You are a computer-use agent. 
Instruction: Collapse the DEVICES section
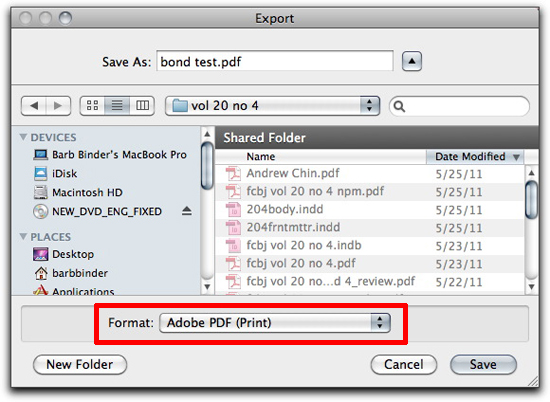(23, 137)
